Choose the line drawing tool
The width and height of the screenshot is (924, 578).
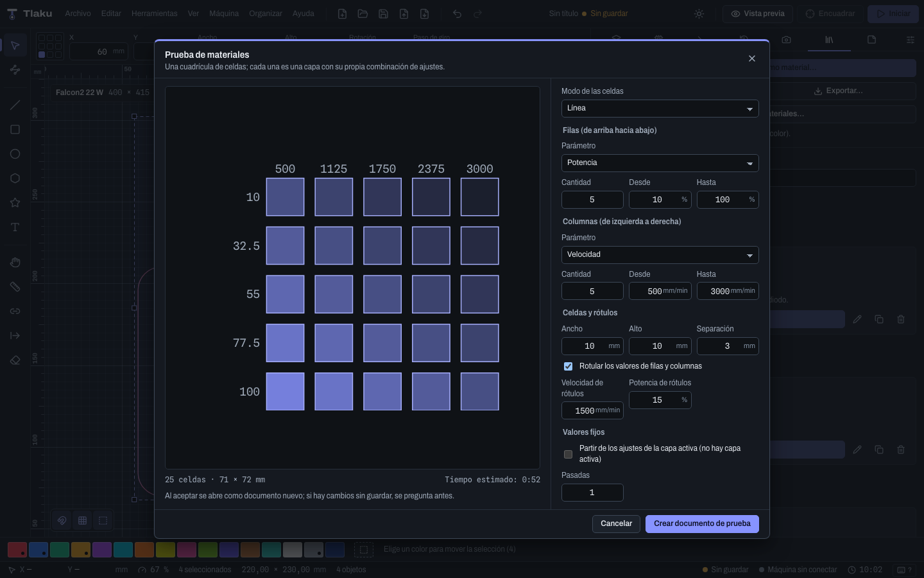coord(15,105)
